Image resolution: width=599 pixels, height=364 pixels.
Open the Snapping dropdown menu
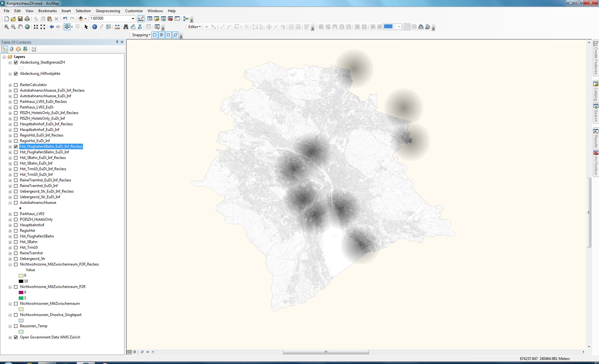click(141, 35)
